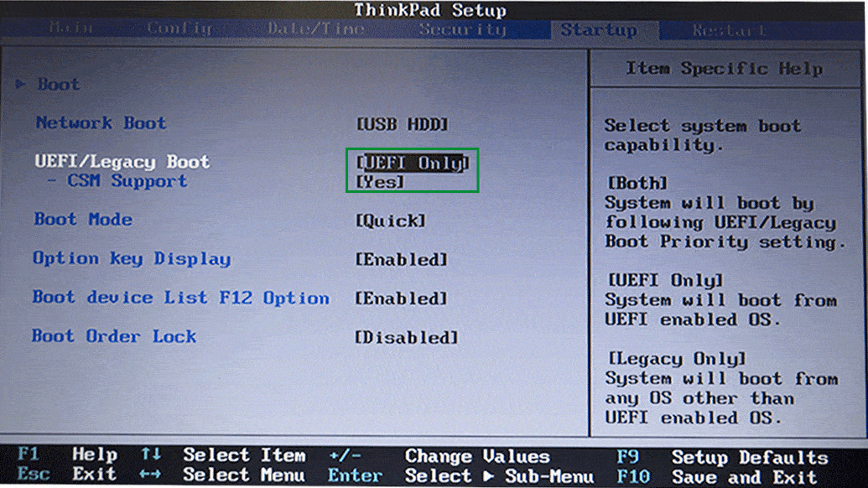Switch to the Security tab
868x488 pixels.
click(462, 29)
